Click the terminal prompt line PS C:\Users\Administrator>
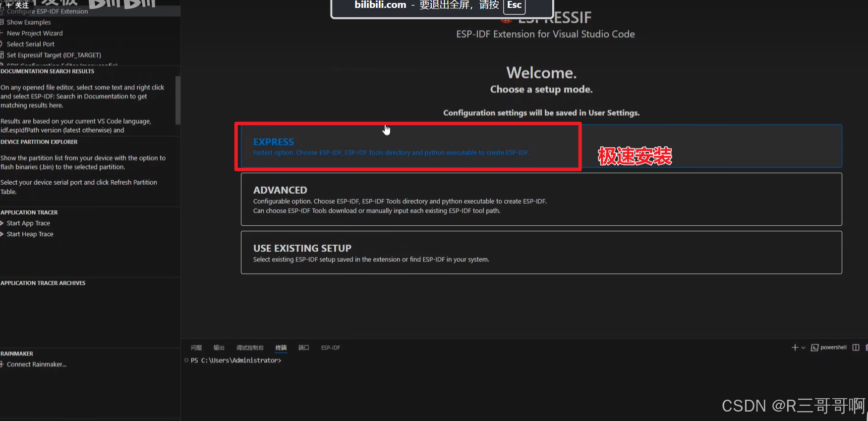This screenshot has width=868, height=421. tap(236, 361)
